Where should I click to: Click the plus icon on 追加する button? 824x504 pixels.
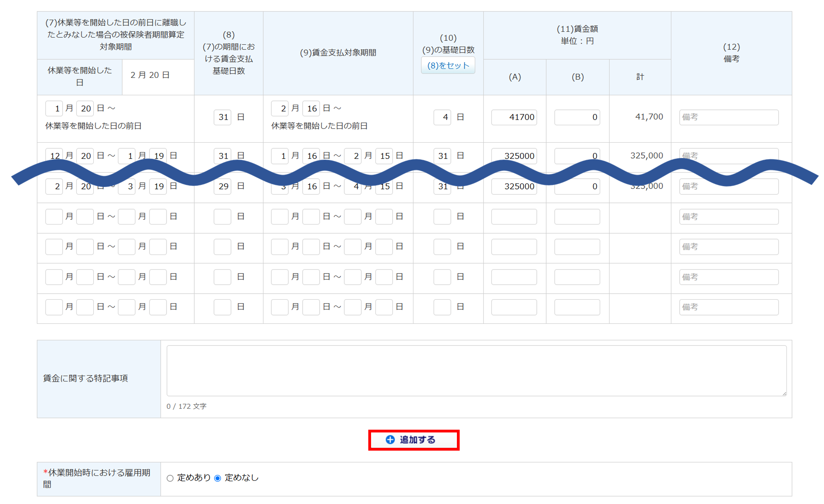(390, 440)
